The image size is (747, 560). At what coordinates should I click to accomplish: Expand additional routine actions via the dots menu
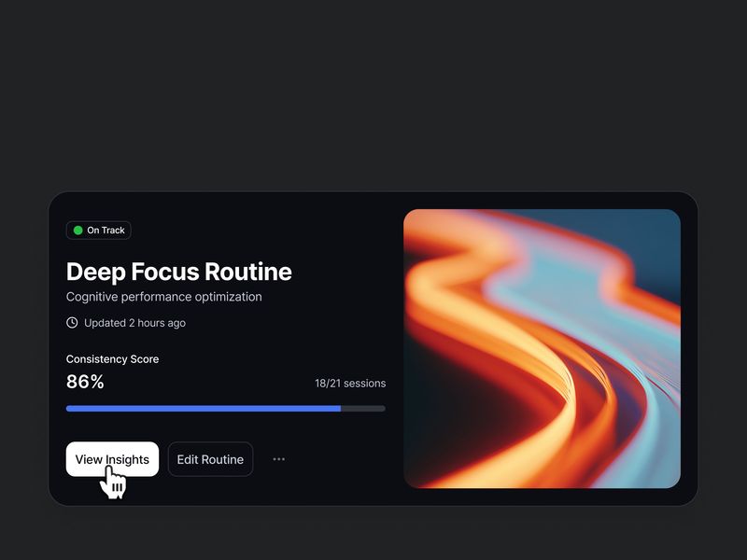coord(278,458)
